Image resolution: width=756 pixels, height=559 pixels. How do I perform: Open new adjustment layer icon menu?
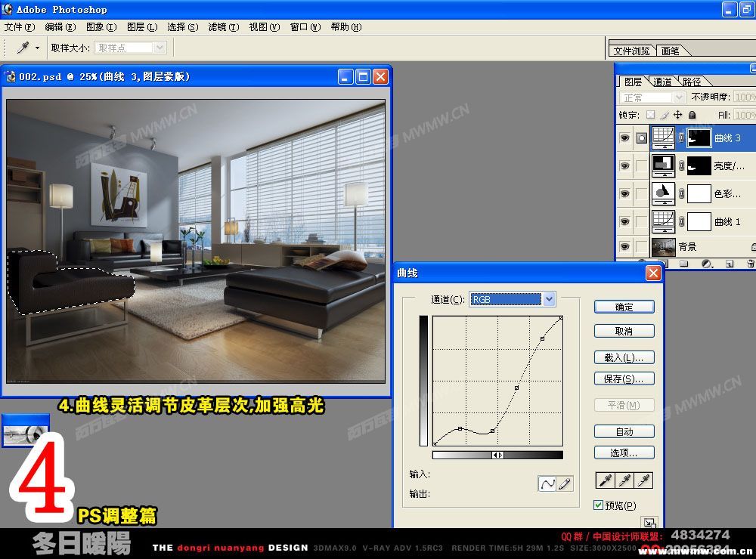(706, 264)
